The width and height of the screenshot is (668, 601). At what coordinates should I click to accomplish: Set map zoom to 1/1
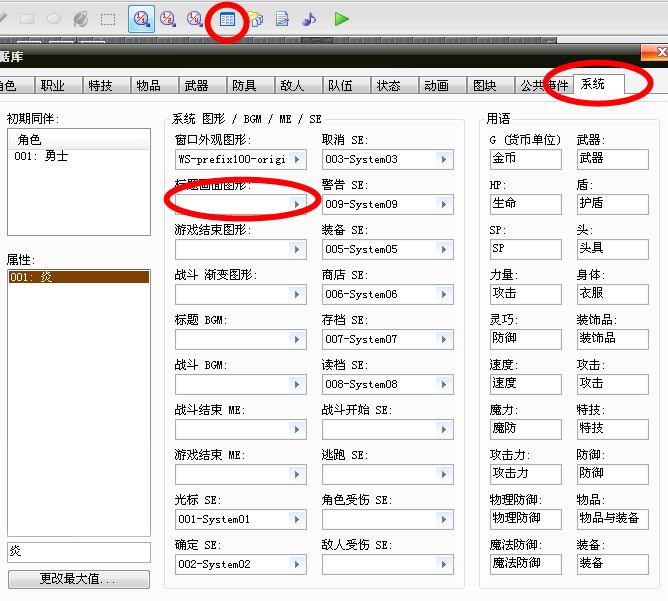141,19
